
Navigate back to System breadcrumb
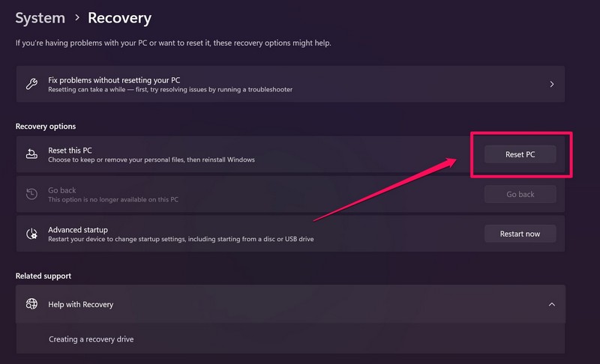(40, 18)
